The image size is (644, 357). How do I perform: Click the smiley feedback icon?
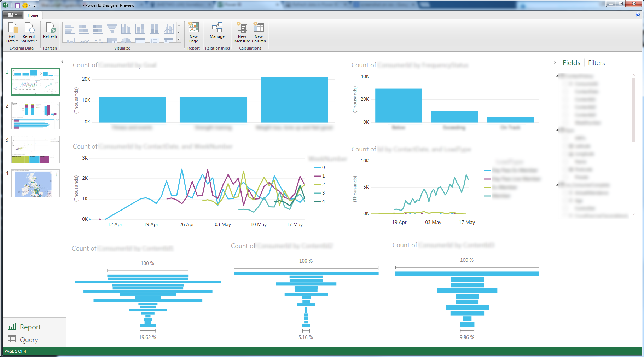click(25, 5)
